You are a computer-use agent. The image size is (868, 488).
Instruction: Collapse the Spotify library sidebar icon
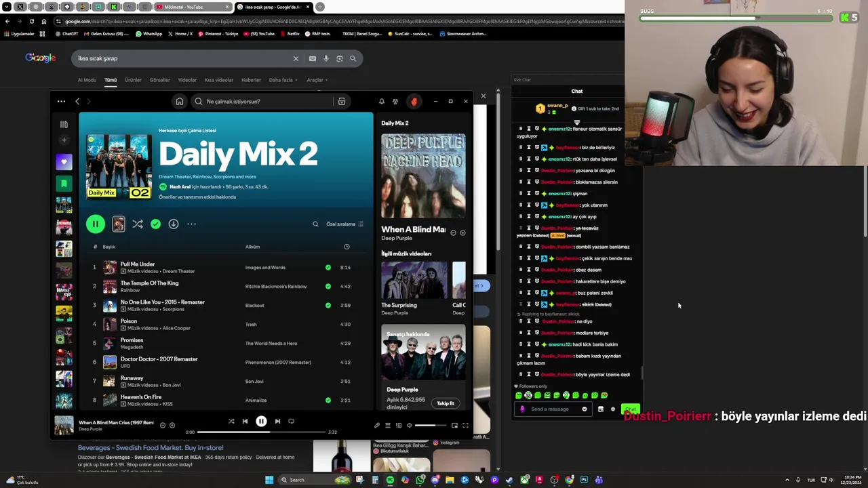64,125
